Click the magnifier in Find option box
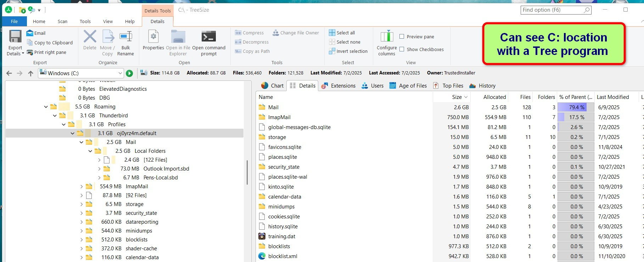 (x=587, y=10)
